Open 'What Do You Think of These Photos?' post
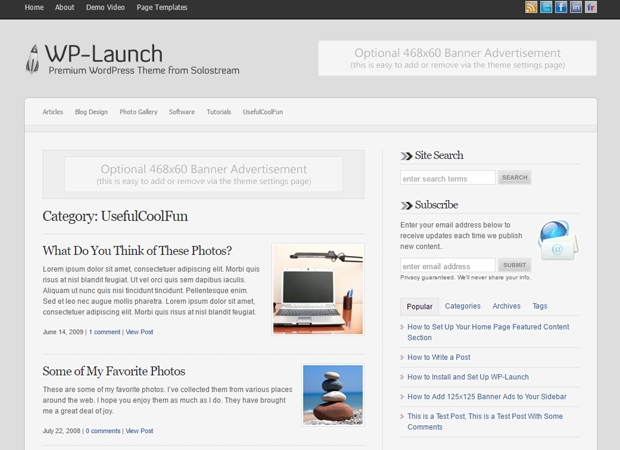The image size is (620, 450). tap(137, 251)
